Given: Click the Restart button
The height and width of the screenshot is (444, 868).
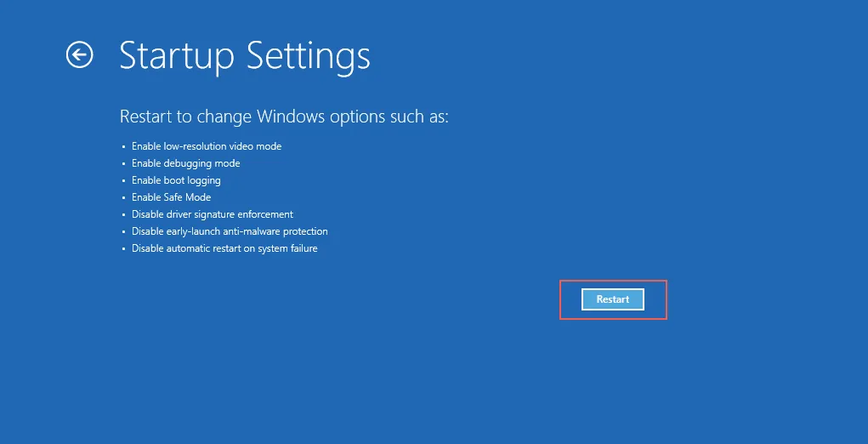Looking at the screenshot, I should pyautogui.click(x=613, y=299).
